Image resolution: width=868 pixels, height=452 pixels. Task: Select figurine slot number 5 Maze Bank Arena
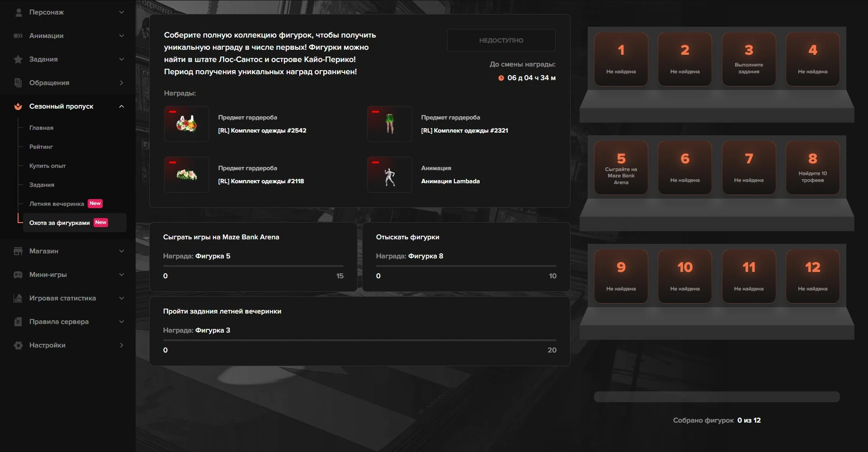(621, 167)
